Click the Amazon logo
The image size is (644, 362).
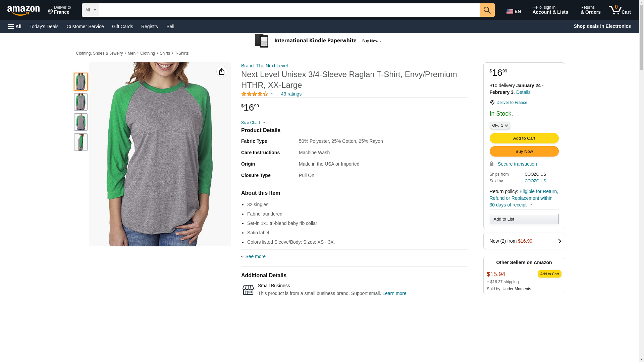(23, 10)
